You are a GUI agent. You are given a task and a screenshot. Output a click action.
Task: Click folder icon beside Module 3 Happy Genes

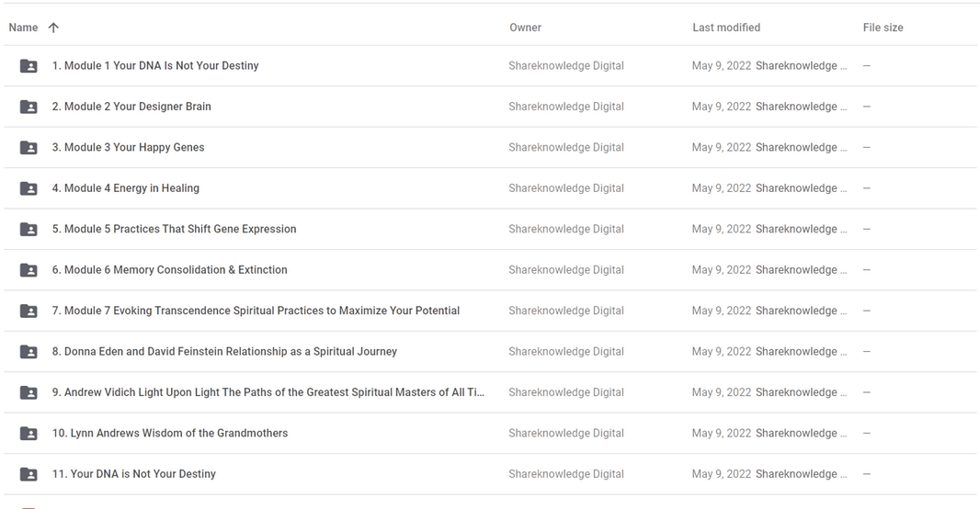[x=28, y=147]
